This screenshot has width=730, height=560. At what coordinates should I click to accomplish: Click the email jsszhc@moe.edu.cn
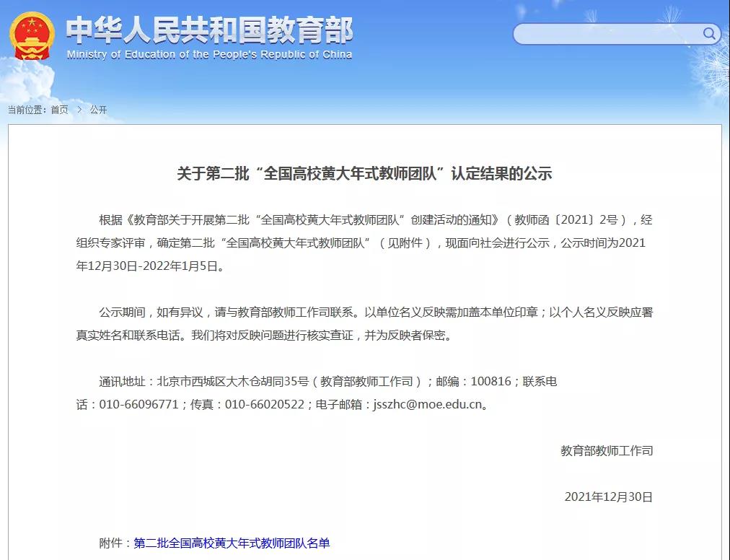(x=427, y=404)
